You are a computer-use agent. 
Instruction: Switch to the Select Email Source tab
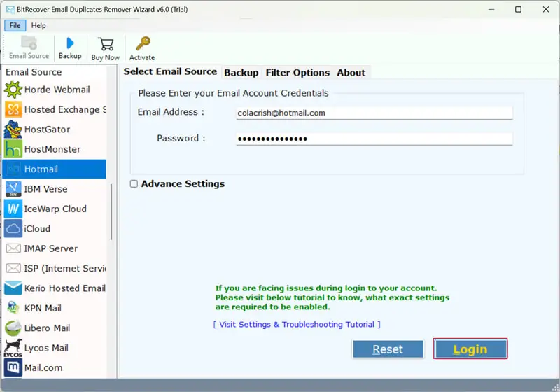(170, 71)
